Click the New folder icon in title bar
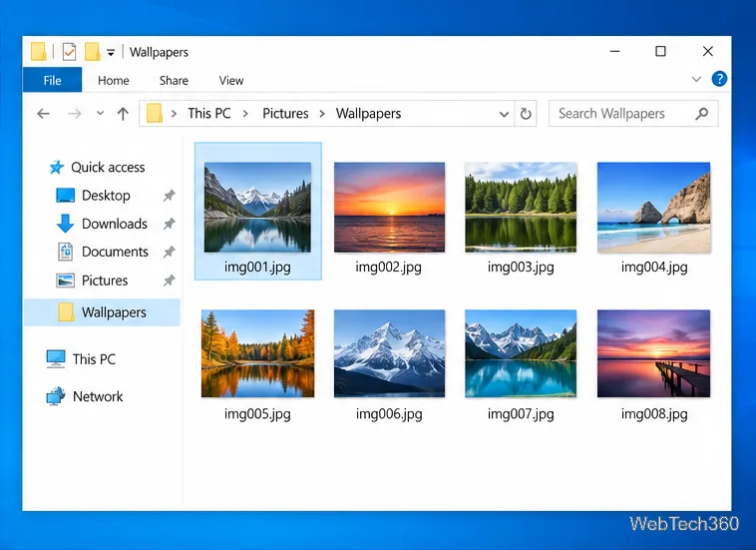 tap(92, 52)
